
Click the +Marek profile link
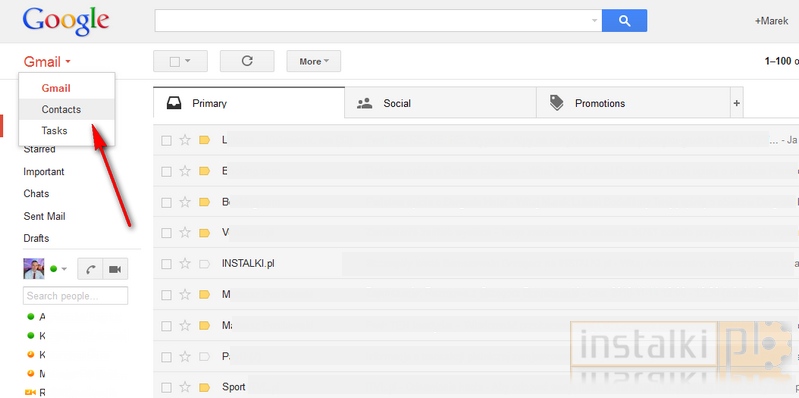click(771, 21)
